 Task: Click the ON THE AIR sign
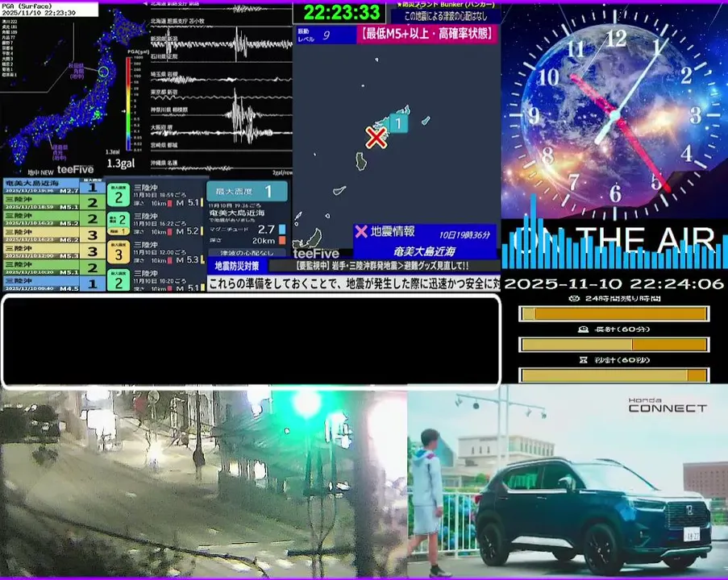tap(615, 240)
